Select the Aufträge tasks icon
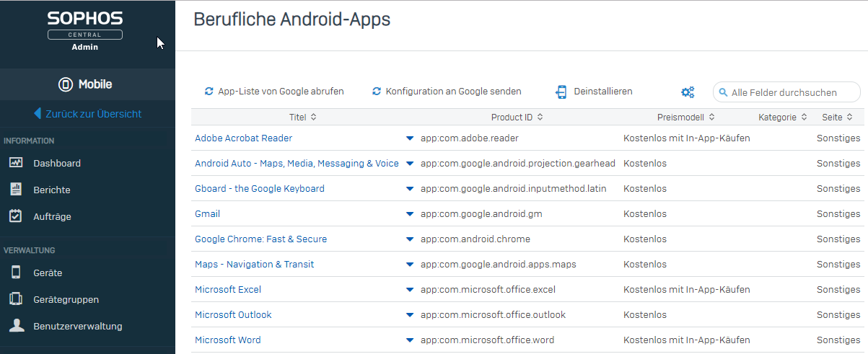 (x=16, y=216)
